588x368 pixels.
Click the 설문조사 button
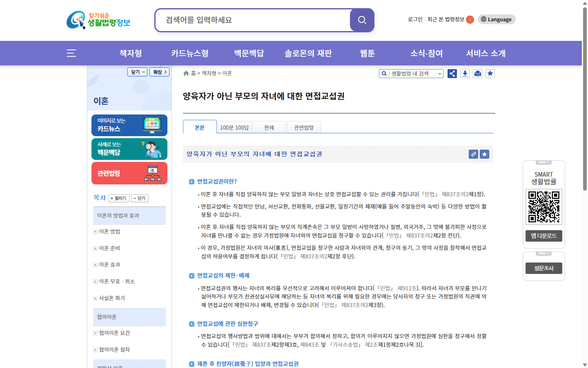point(544,268)
